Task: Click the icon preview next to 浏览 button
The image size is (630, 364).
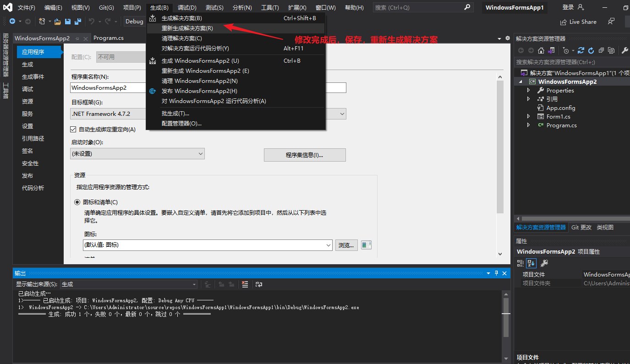Action: point(366,245)
